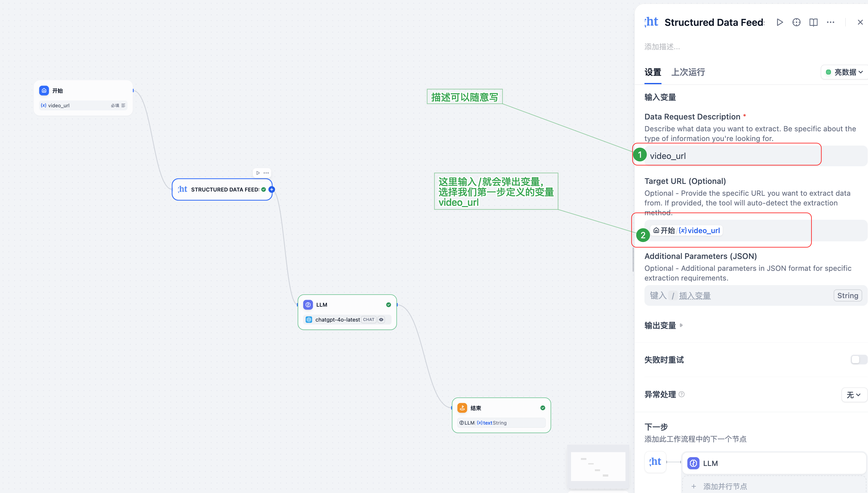Run this step with the play icon in panel header
Image resolution: width=868 pixels, height=493 pixels.
(x=780, y=22)
